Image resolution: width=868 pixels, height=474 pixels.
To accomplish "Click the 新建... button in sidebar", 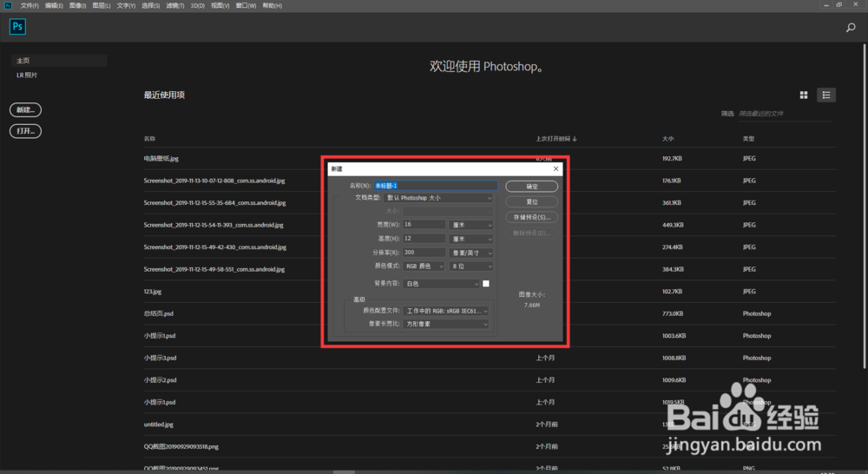I will [x=25, y=109].
